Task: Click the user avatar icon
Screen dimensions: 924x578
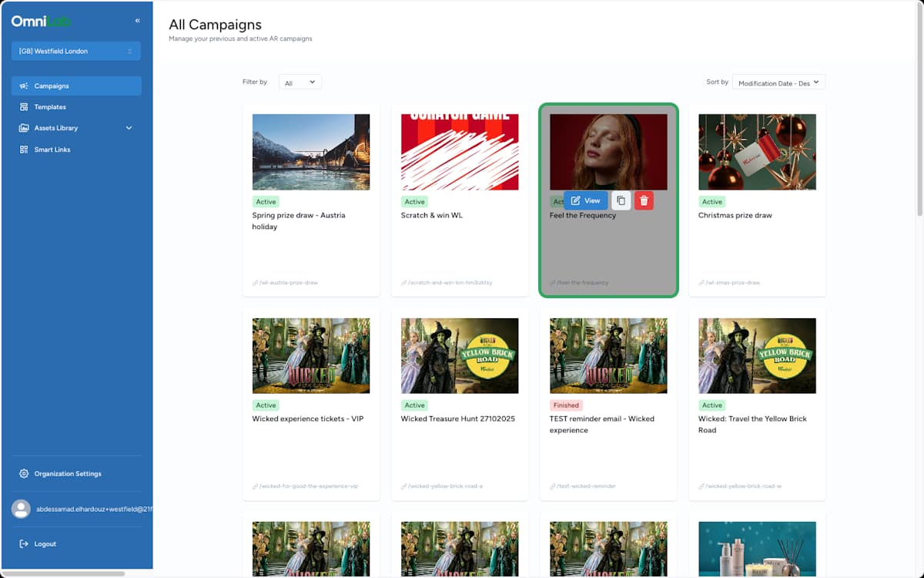Action: (22, 509)
